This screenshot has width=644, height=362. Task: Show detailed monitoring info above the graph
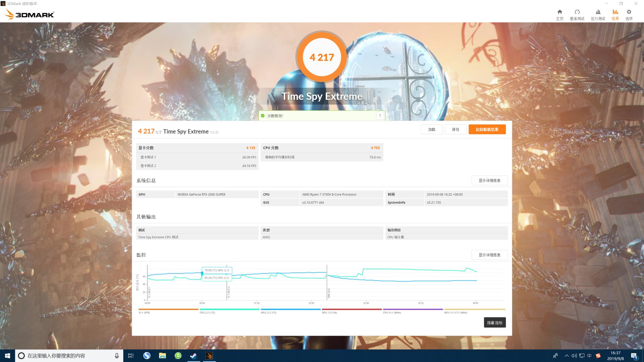490,255
